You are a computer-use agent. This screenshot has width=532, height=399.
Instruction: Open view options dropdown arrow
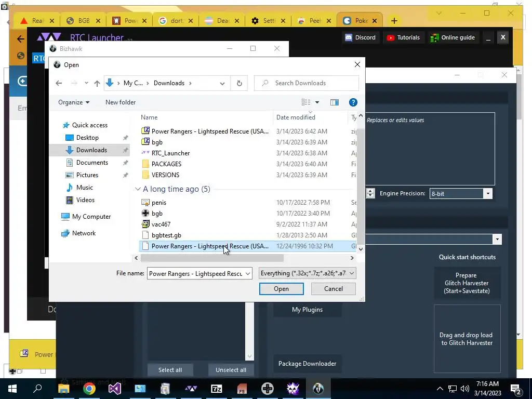(317, 102)
